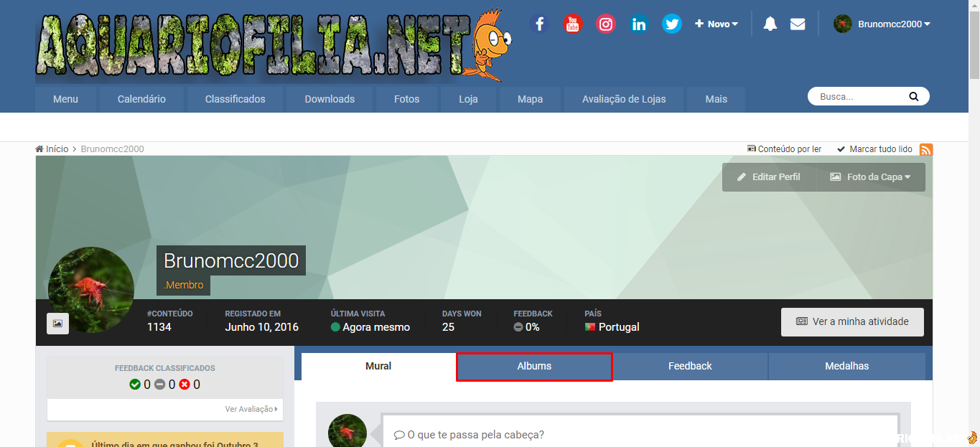This screenshot has height=447, width=980.
Task: Click the Aquariofilia.net logo
Action: coord(274,45)
